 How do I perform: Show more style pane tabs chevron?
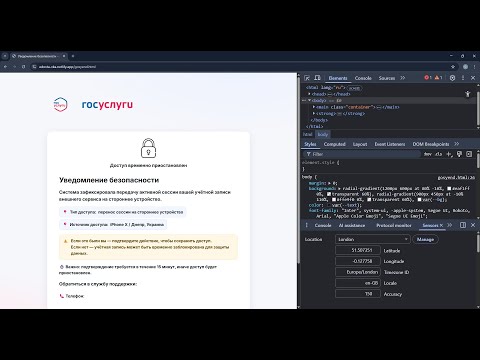(x=457, y=144)
